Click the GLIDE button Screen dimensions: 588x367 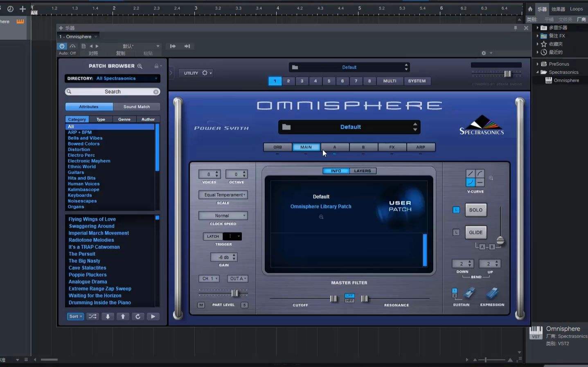point(475,233)
